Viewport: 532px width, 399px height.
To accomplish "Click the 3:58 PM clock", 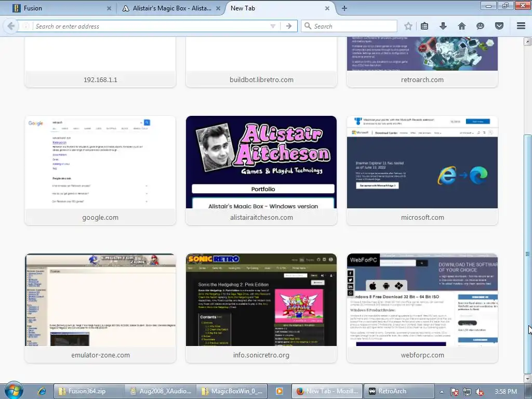I will coord(506,392).
